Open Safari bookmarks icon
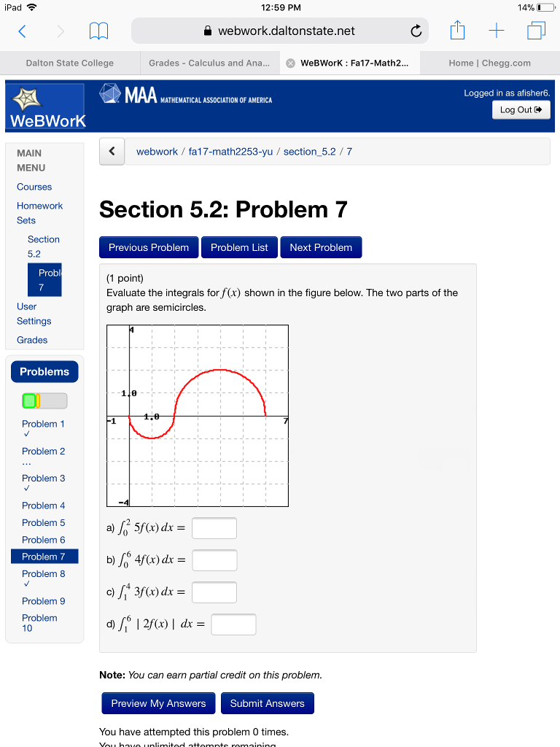The height and width of the screenshot is (747, 560). [x=98, y=31]
